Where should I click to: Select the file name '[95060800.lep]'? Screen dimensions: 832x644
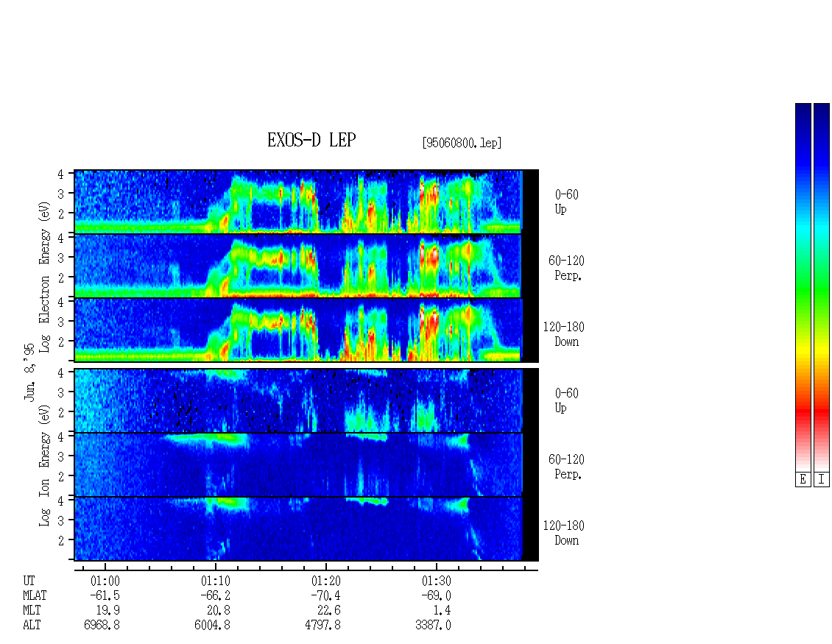coord(462,143)
